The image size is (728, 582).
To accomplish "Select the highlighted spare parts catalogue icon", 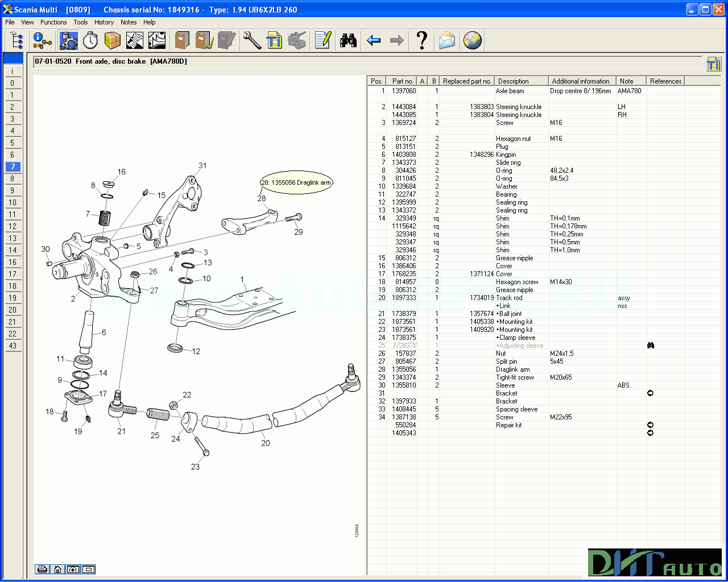I will click(68, 40).
